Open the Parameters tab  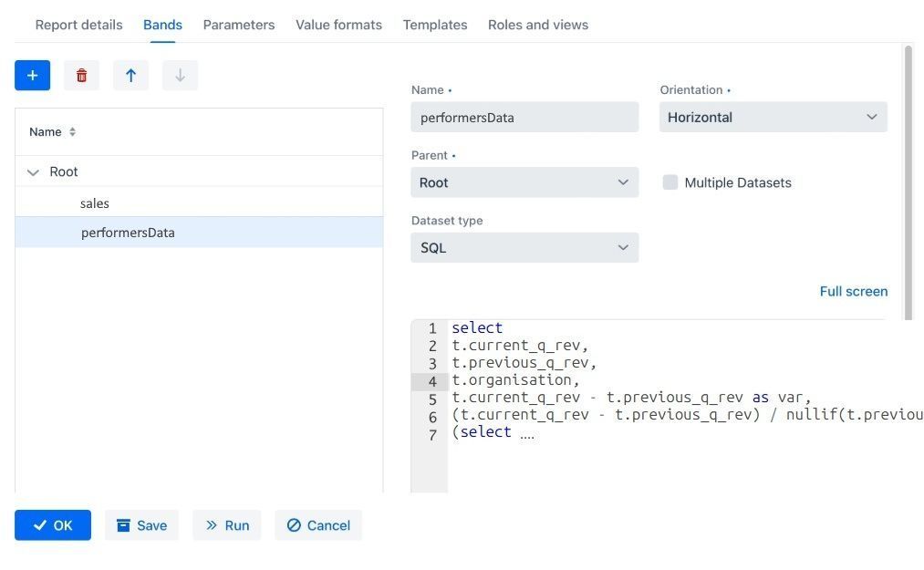[238, 25]
